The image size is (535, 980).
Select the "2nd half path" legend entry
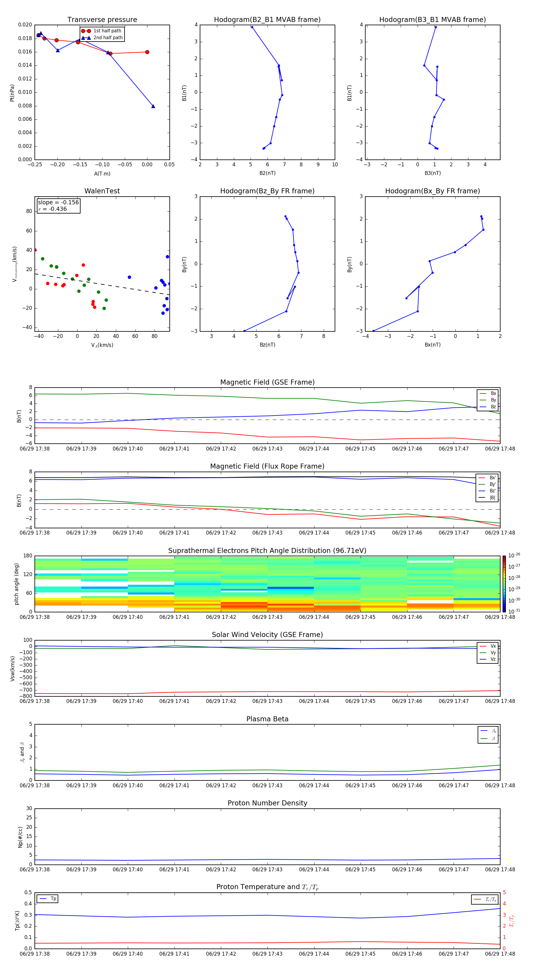click(x=102, y=38)
